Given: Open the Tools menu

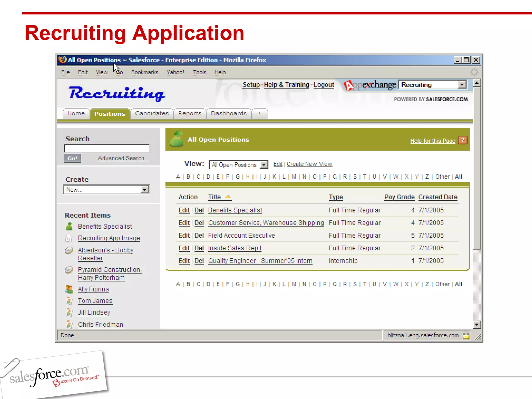Looking at the screenshot, I should click(x=199, y=72).
